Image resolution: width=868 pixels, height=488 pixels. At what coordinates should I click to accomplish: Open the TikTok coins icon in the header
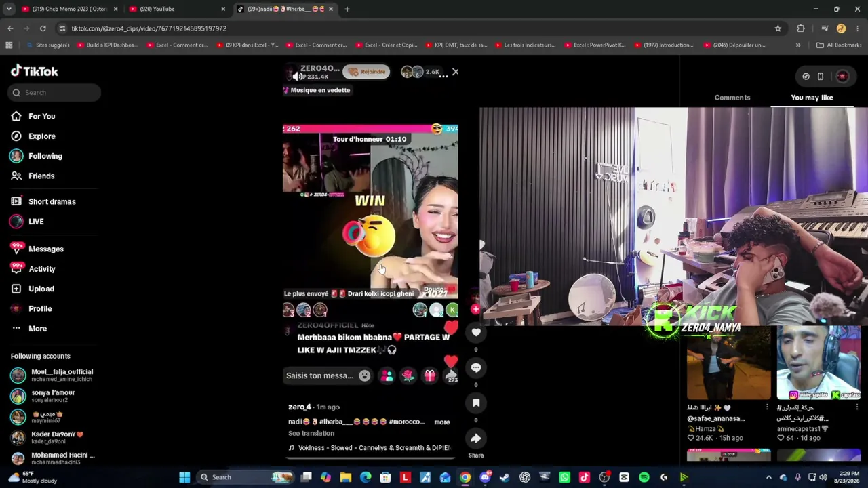click(x=806, y=77)
